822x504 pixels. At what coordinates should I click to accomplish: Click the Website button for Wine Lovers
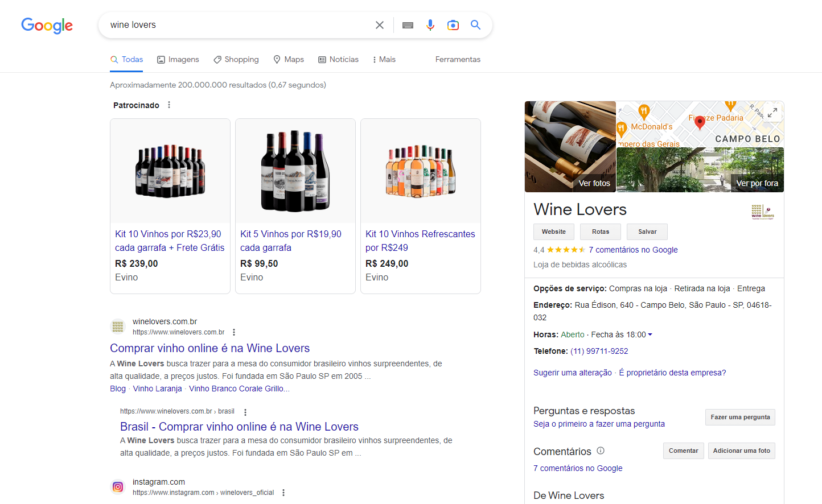pyautogui.click(x=553, y=232)
